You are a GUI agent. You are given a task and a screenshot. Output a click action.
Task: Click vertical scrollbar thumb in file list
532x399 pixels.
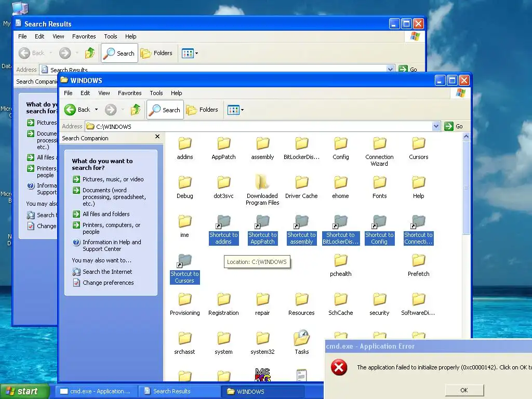[466, 187]
